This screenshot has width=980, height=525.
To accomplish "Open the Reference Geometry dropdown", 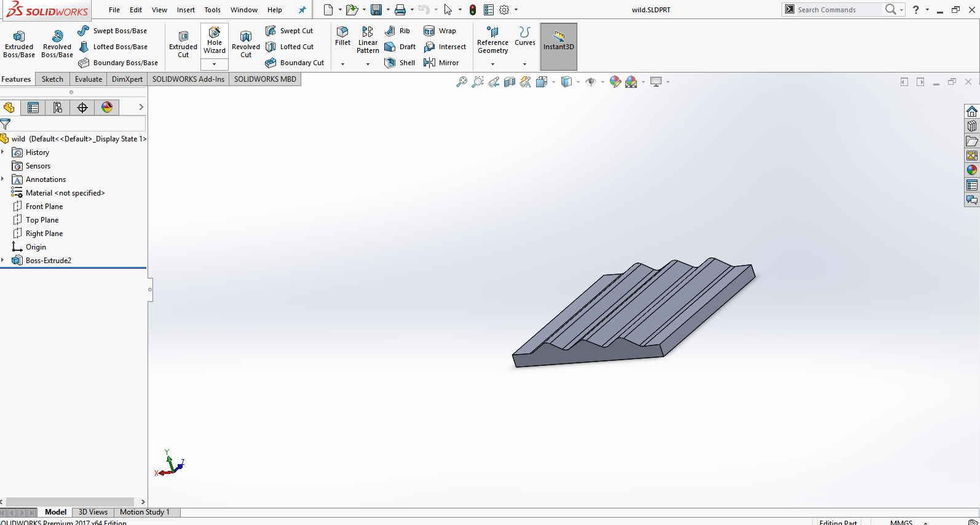I will [x=492, y=64].
